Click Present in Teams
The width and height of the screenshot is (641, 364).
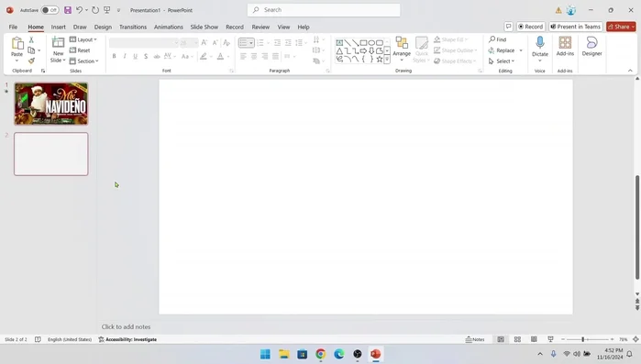(576, 27)
